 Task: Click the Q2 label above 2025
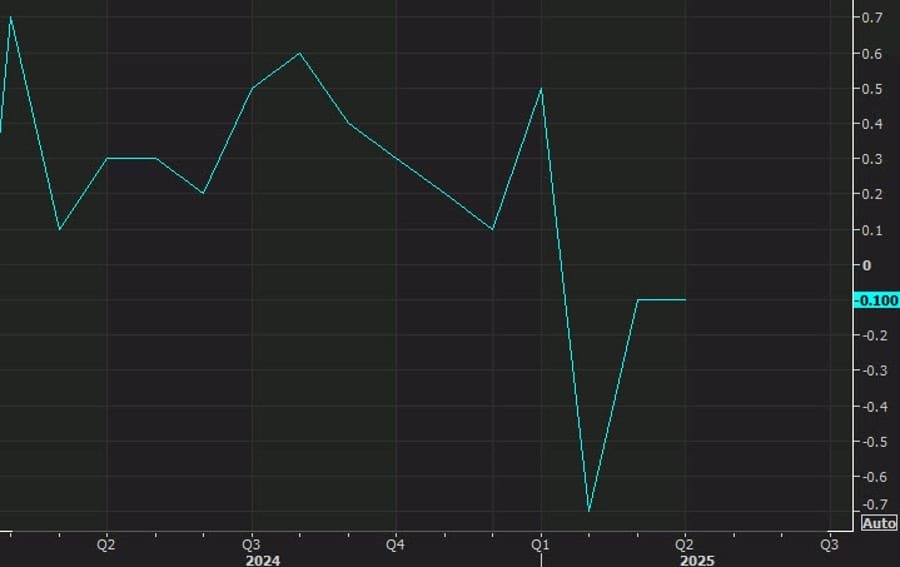[685, 545]
